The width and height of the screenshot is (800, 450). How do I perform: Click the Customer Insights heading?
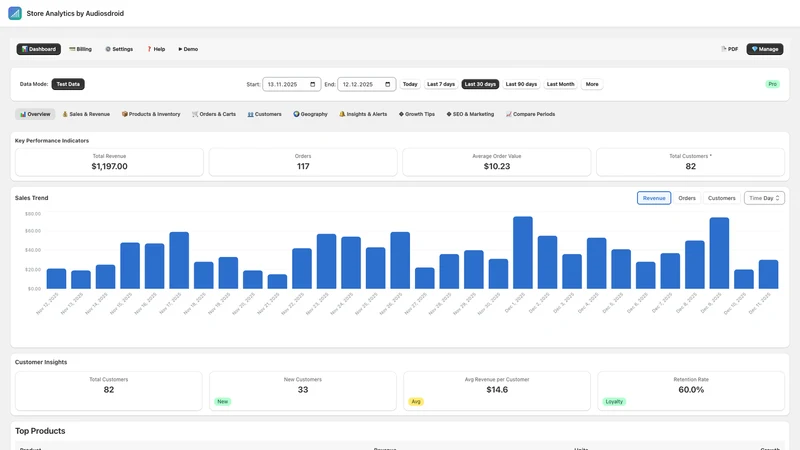[x=41, y=362]
